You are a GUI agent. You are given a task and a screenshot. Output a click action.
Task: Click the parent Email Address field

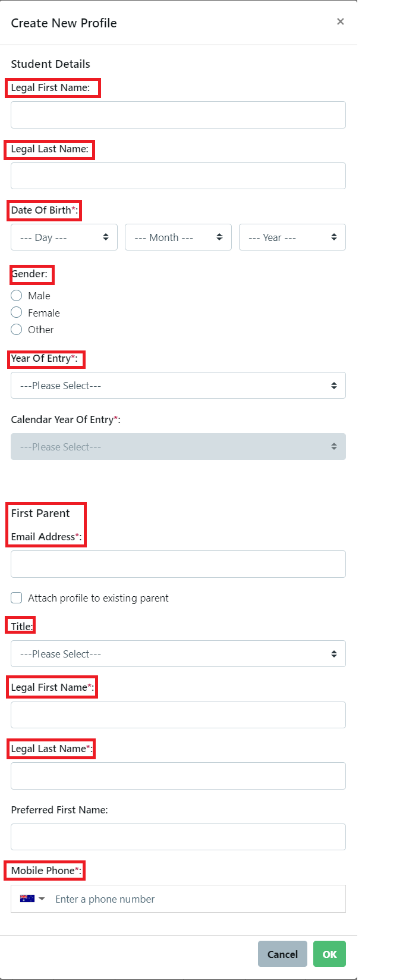(x=178, y=563)
